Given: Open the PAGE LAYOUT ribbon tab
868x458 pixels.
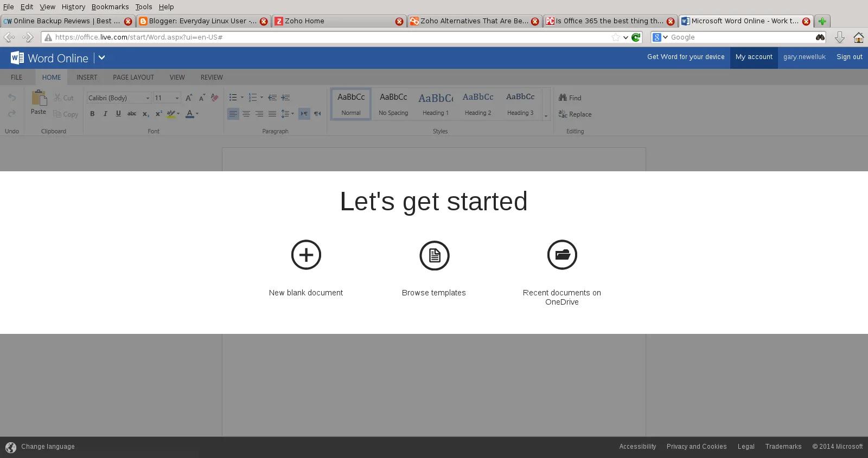Looking at the screenshot, I should (133, 78).
